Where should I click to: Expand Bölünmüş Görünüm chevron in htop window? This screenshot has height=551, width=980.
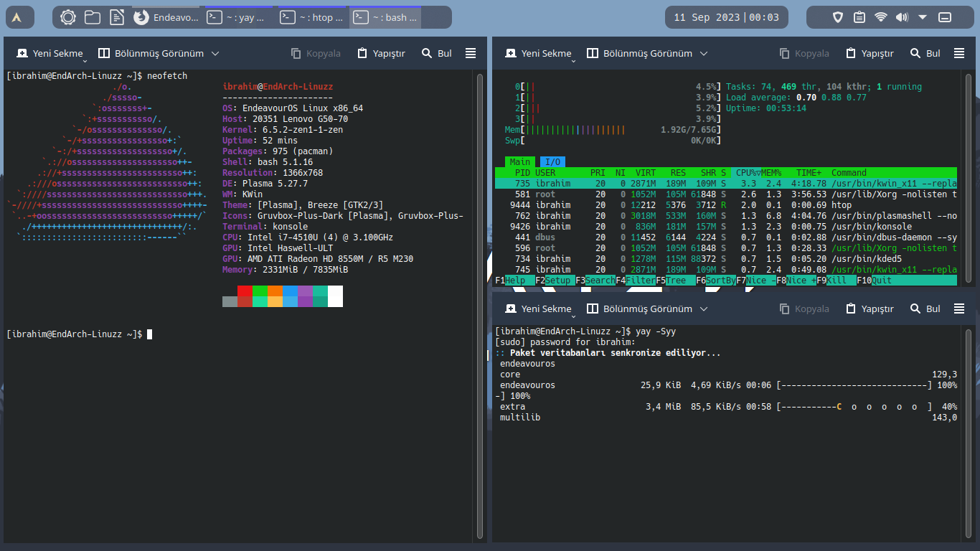click(x=704, y=53)
